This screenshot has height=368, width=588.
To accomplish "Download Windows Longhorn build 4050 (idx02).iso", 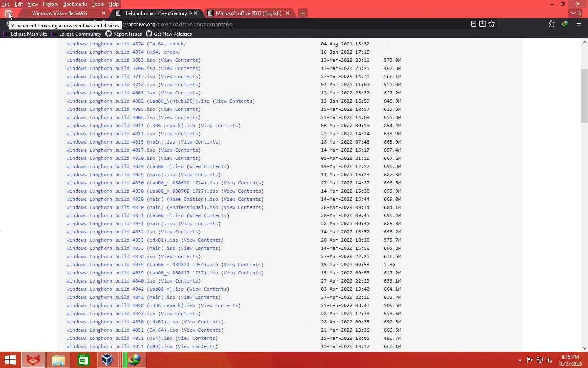I will [x=122, y=322].
